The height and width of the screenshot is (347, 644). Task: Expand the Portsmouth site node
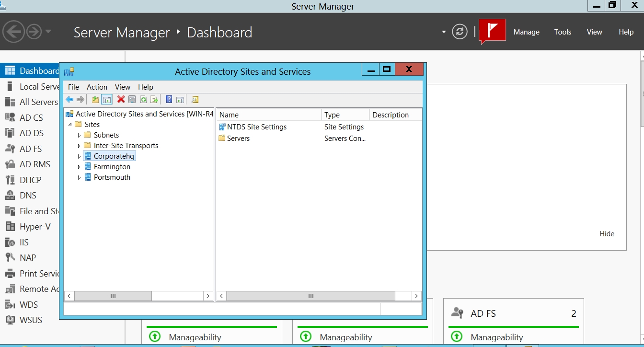coord(80,177)
